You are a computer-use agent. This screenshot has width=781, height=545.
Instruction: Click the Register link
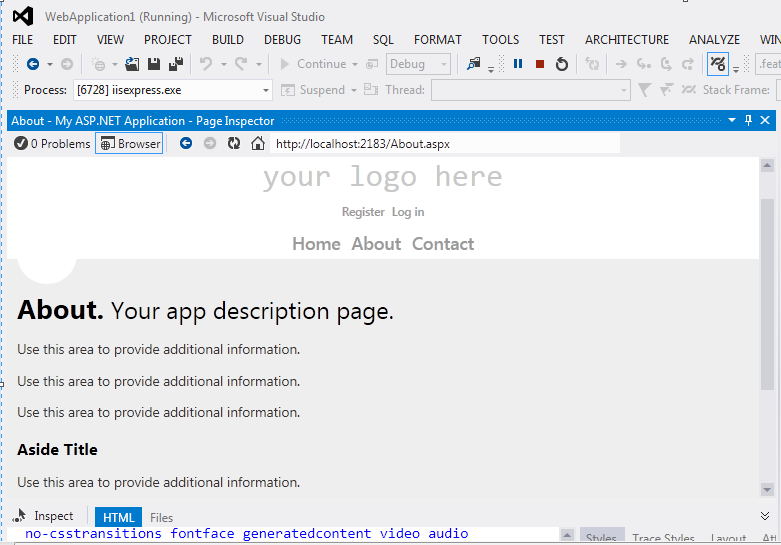(x=363, y=212)
